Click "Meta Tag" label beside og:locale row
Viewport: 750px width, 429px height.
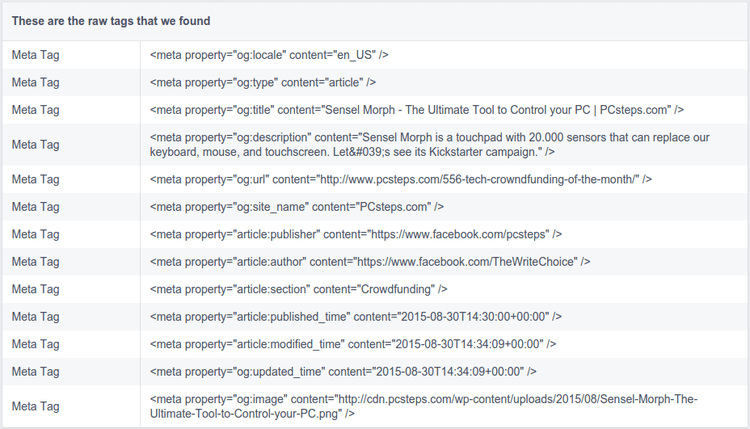(35, 55)
